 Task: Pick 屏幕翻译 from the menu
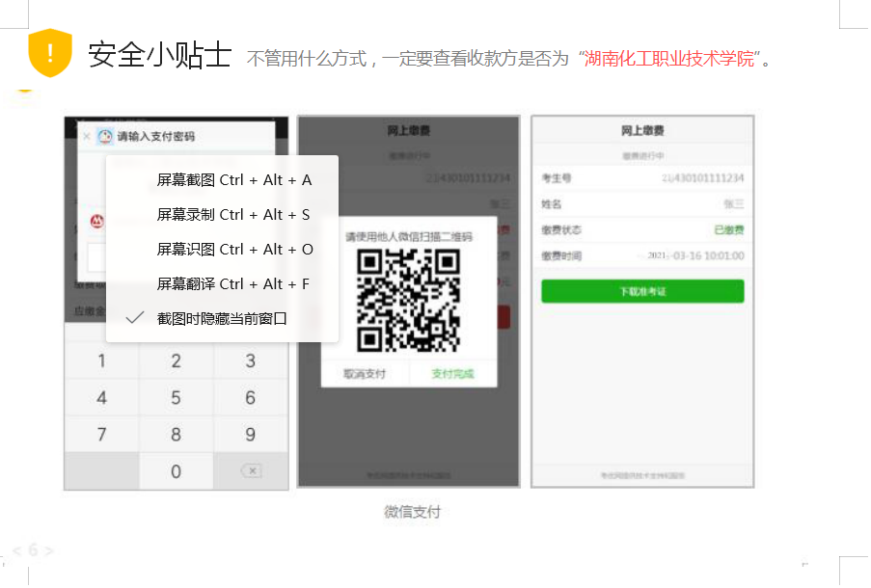pyautogui.click(x=233, y=284)
